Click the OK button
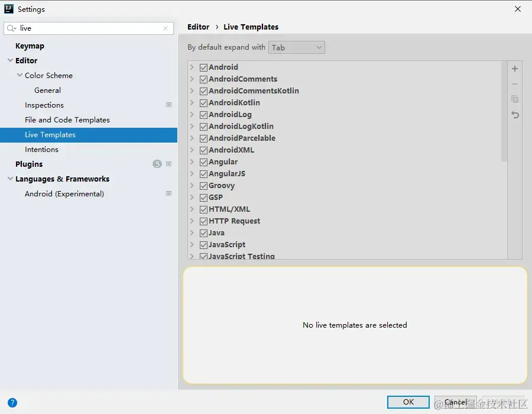This screenshot has width=532, height=414. pyautogui.click(x=408, y=402)
